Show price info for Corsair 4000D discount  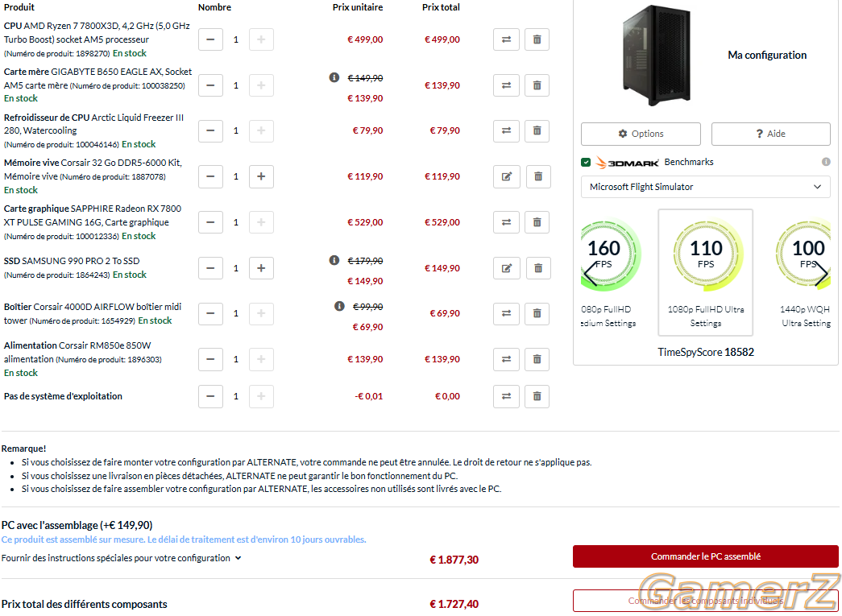(339, 307)
